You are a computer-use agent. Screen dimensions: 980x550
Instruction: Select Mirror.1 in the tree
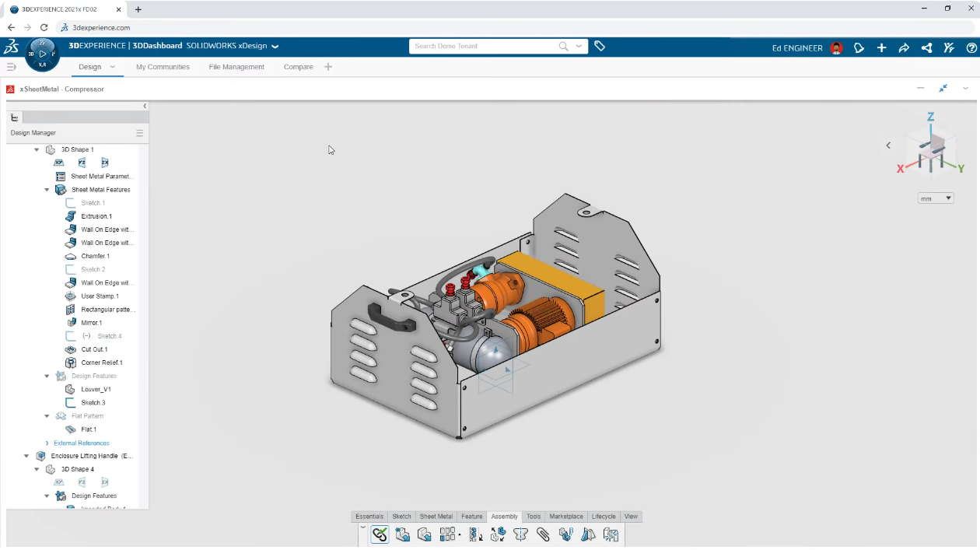click(x=92, y=323)
